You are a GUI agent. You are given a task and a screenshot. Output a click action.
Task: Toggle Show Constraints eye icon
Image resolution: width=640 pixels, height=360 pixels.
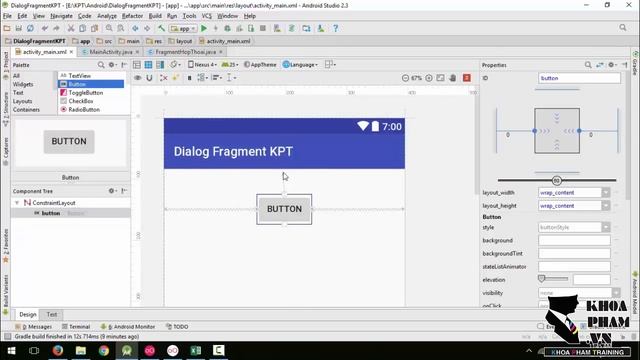tap(138, 78)
